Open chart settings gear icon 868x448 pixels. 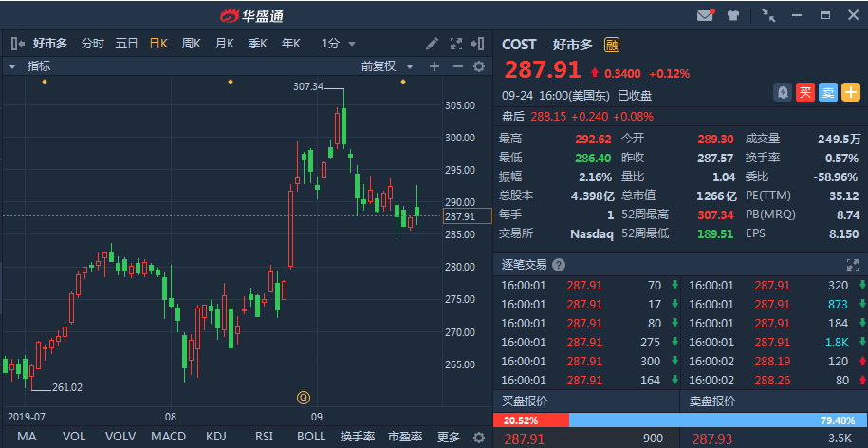(479, 66)
